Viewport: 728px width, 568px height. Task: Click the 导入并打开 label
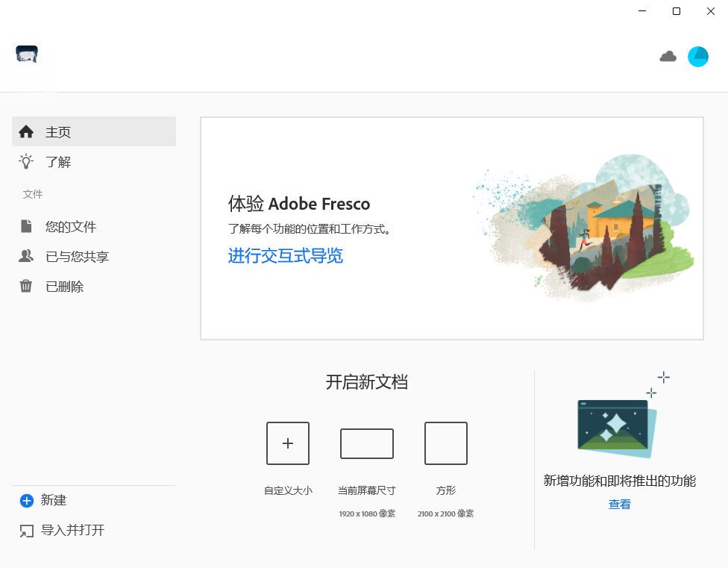(73, 530)
